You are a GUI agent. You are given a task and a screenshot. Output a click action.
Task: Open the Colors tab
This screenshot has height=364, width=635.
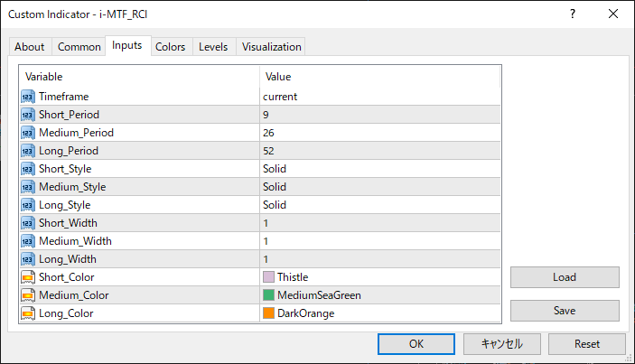(x=170, y=47)
